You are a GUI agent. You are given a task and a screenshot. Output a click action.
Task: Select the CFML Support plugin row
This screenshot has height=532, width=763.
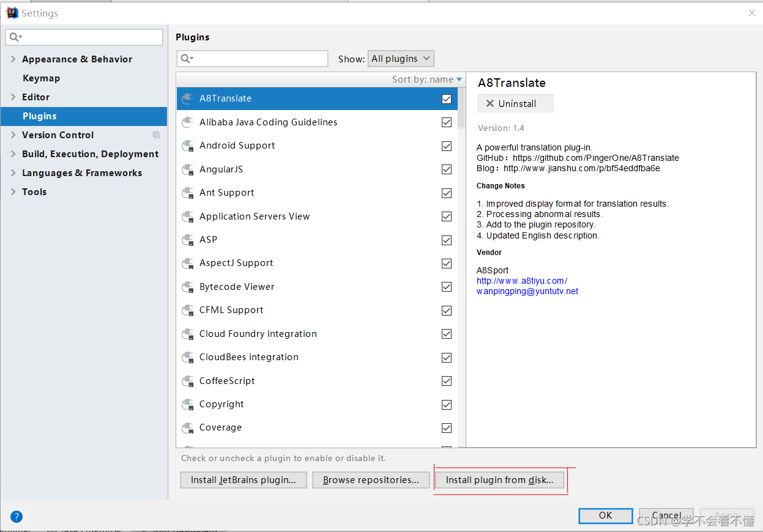pos(317,311)
